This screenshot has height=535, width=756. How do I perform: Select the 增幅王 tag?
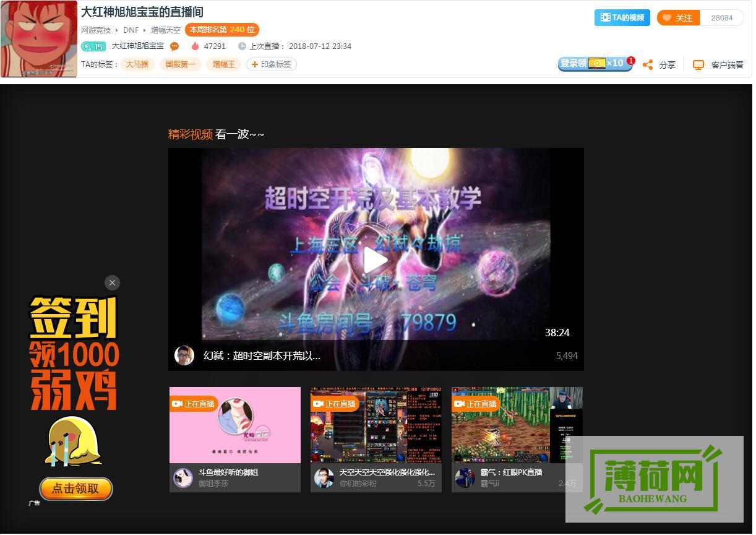(224, 64)
